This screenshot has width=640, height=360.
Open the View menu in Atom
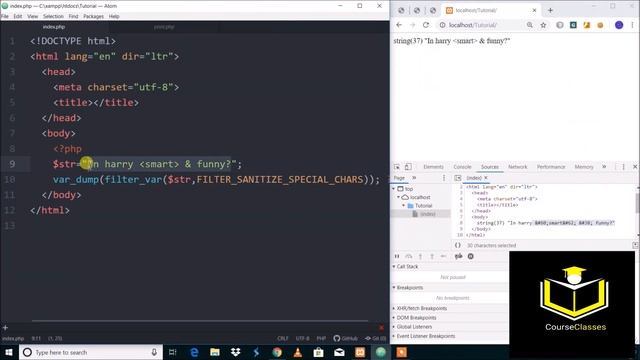pos(33,16)
